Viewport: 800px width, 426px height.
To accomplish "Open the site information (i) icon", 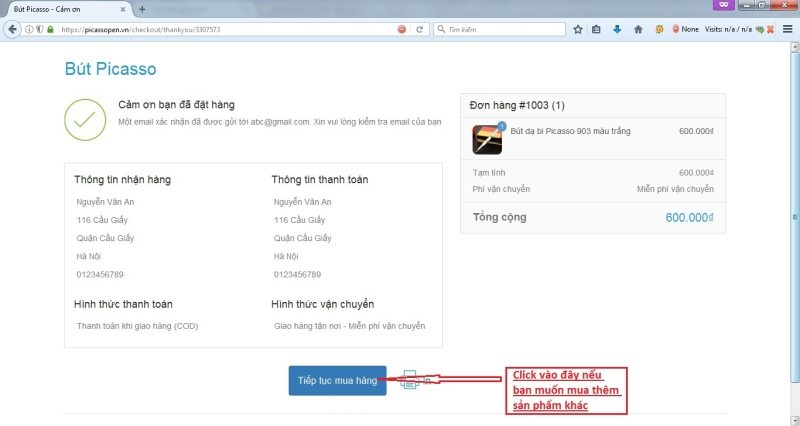I will 29,30.
